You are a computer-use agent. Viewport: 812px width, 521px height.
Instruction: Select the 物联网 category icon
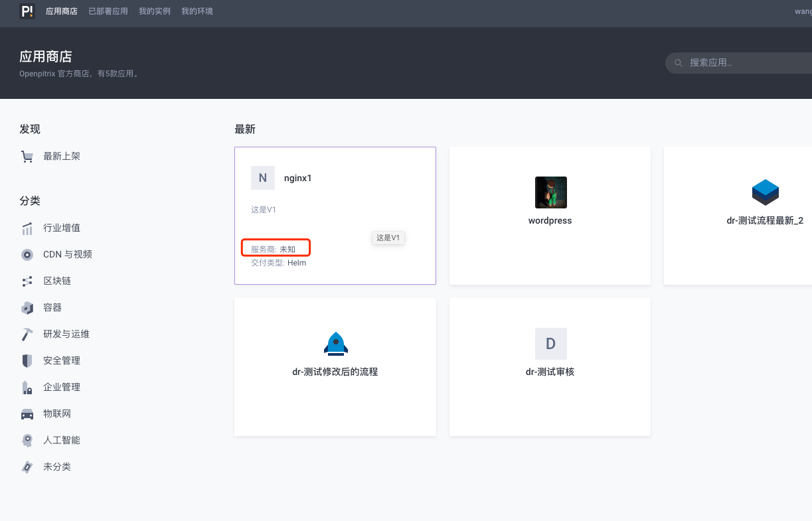(27, 413)
